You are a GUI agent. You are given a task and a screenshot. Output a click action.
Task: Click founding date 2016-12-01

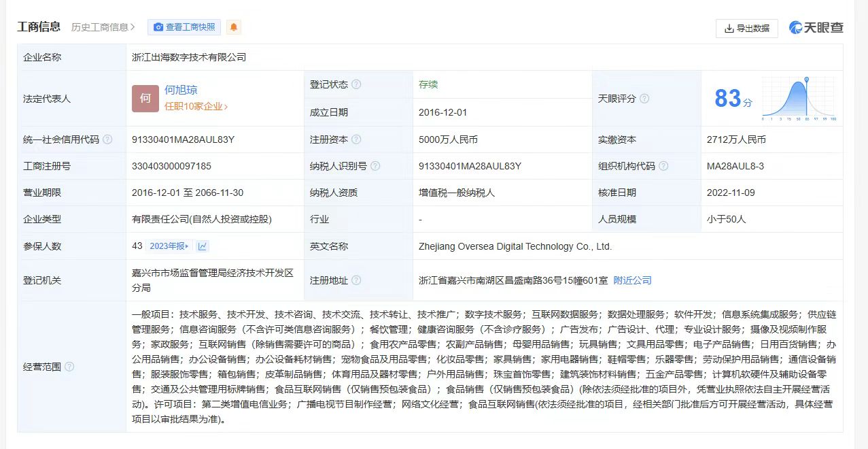443,112
